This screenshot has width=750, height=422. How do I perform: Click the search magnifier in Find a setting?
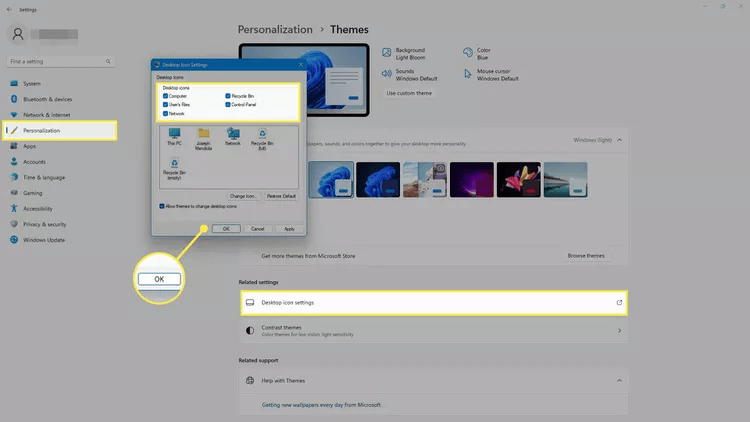point(108,61)
